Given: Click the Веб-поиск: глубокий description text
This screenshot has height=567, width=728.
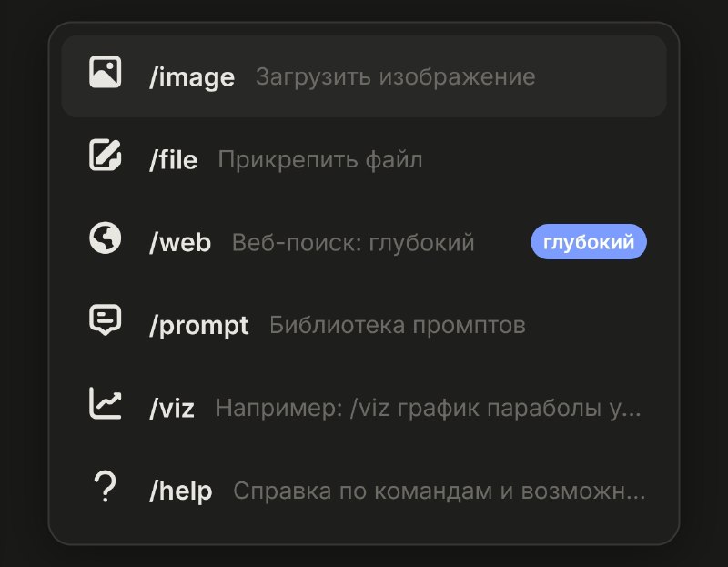Looking at the screenshot, I should [x=353, y=243].
